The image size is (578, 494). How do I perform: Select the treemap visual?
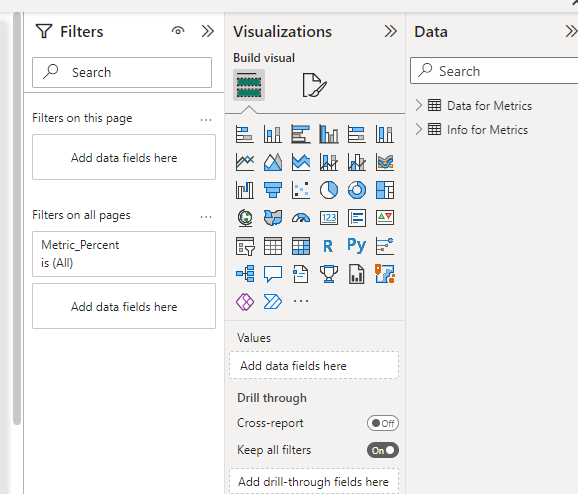[x=385, y=190]
